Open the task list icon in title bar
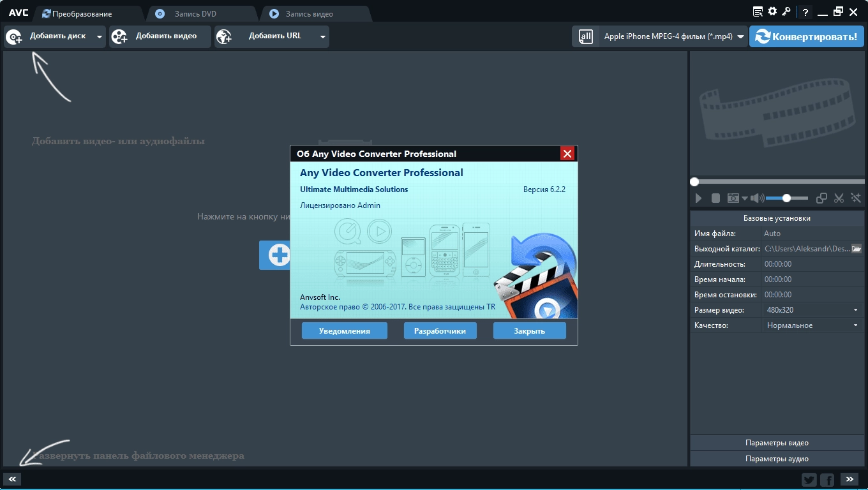The height and width of the screenshot is (490, 868). [x=758, y=11]
